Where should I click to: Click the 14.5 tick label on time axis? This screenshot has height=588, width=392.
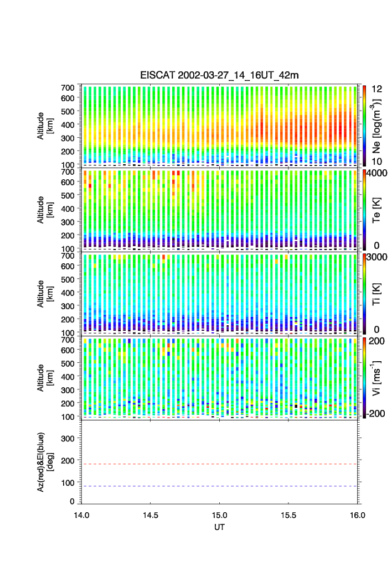pos(151,515)
